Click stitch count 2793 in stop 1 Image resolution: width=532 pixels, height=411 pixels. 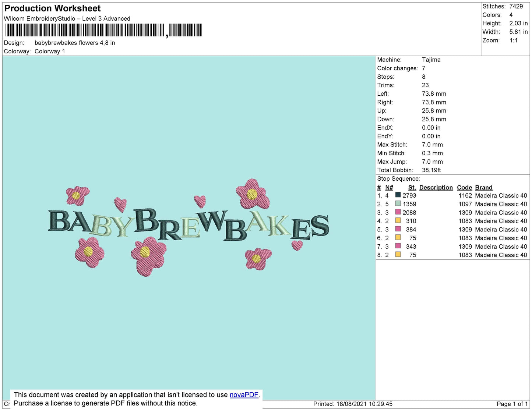point(409,196)
